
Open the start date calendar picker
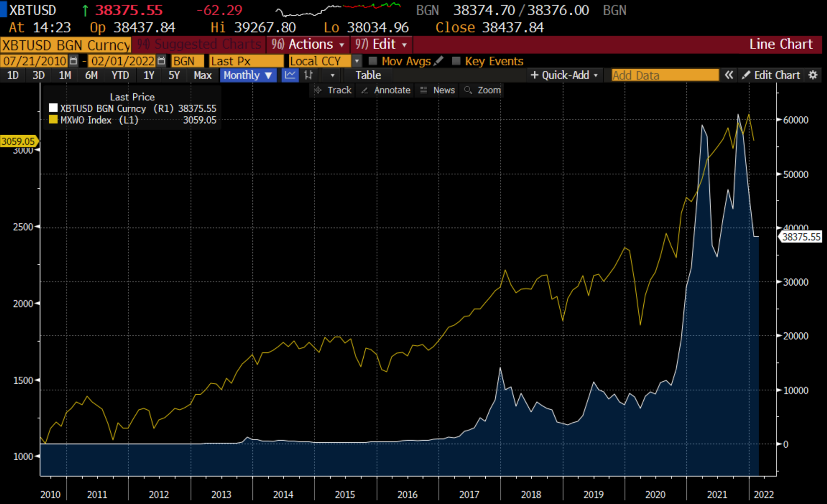[73, 61]
